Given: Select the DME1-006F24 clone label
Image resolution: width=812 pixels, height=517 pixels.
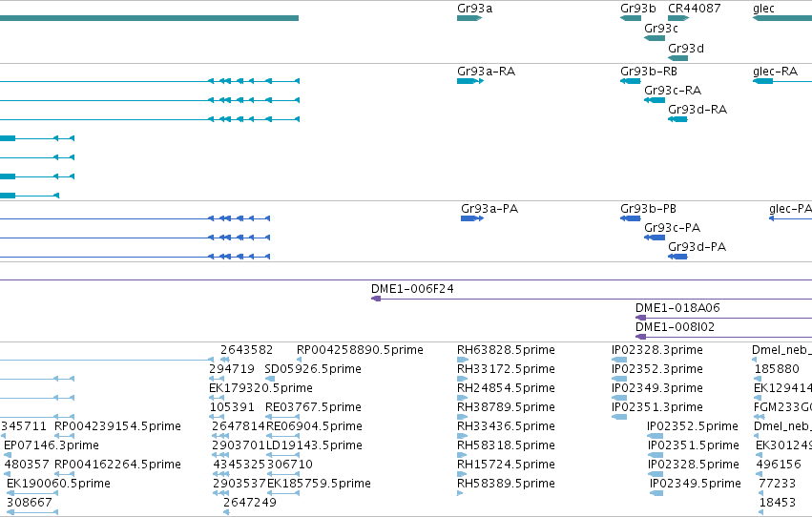Looking at the screenshot, I should 412,289.
